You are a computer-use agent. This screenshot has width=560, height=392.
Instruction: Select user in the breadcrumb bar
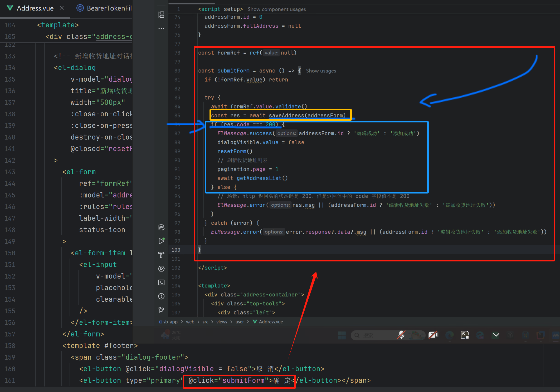pos(240,322)
